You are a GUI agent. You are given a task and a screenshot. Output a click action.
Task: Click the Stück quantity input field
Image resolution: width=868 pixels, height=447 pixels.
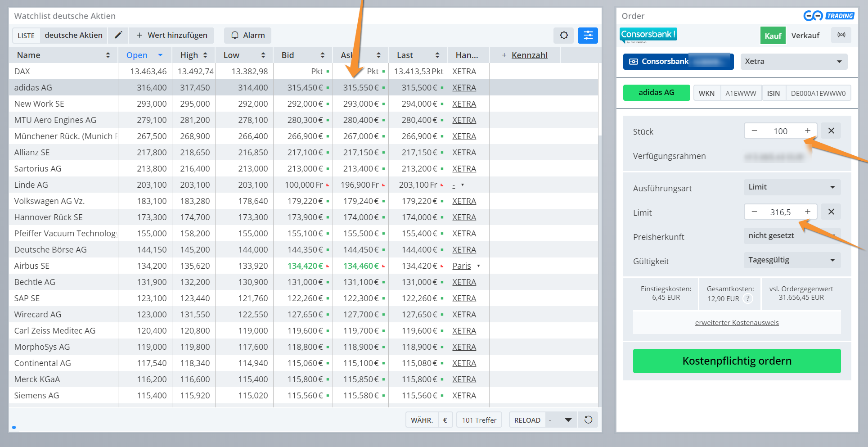coord(780,131)
